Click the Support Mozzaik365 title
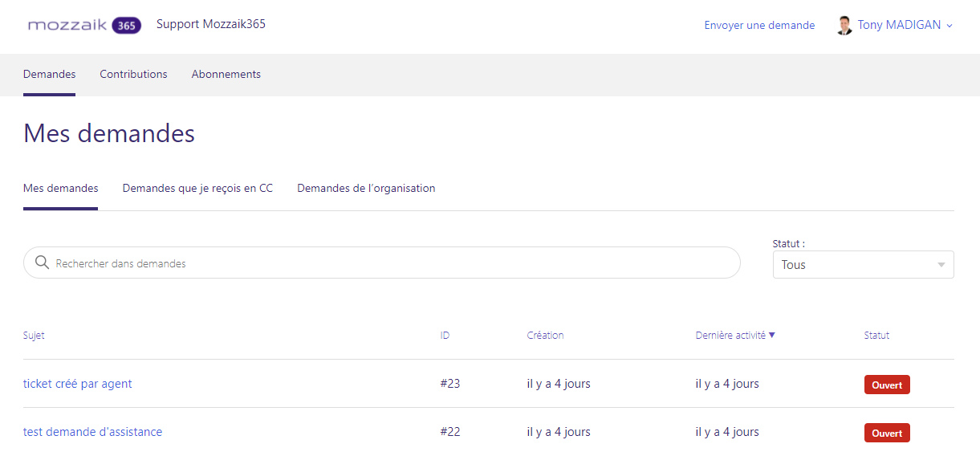 (211, 24)
